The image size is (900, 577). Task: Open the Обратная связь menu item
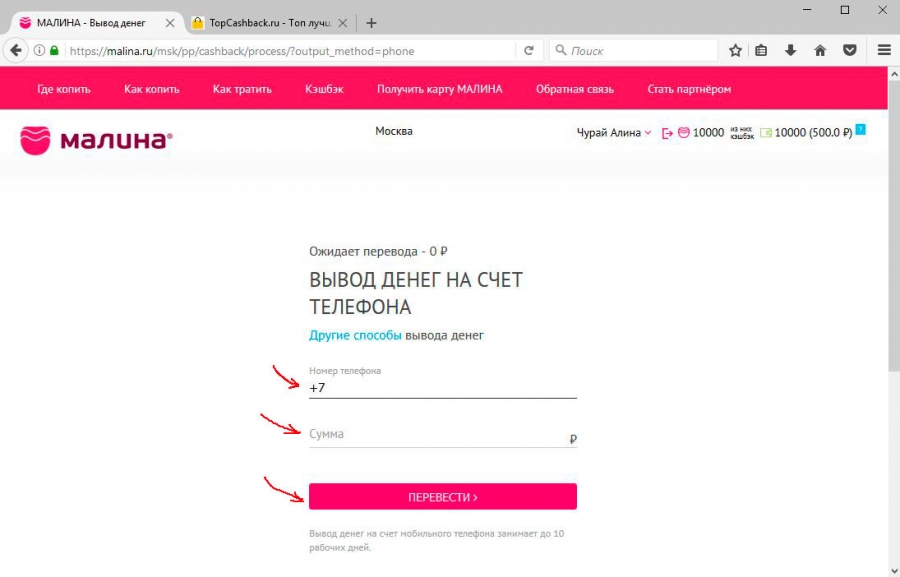point(575,89)
